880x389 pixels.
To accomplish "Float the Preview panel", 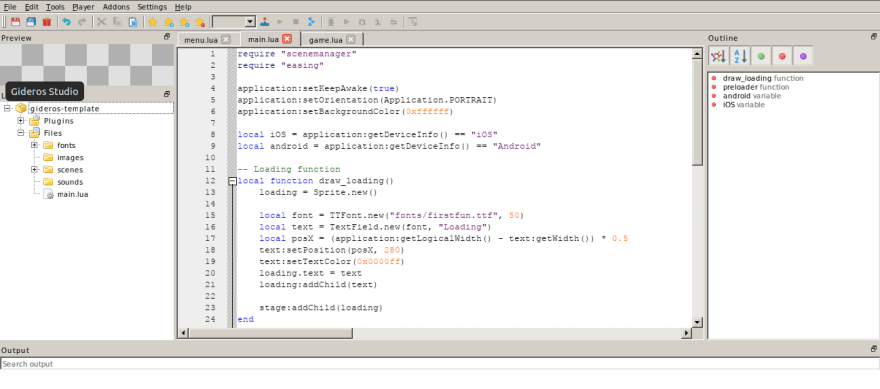I will (167, 36).
